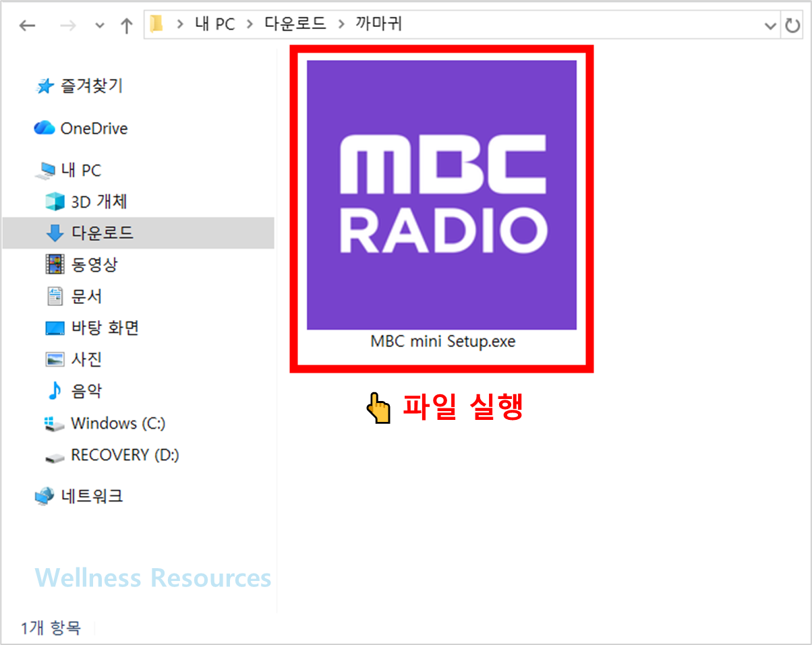
Task: Click the 사진 pictures icon
Action: (x=55, y=359)
